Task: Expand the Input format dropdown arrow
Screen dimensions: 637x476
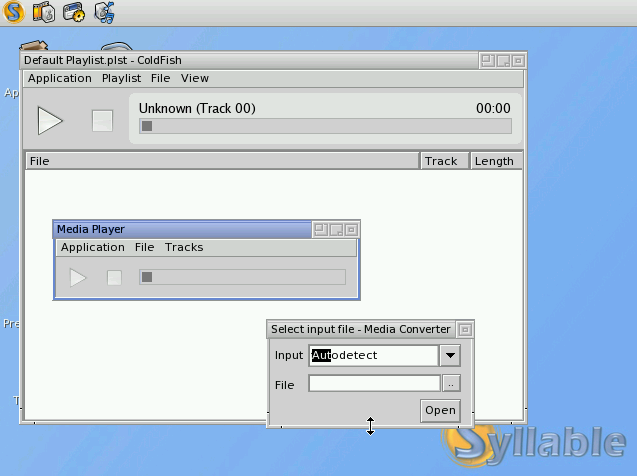Action: pyautogui.click(x=450, y=355)
